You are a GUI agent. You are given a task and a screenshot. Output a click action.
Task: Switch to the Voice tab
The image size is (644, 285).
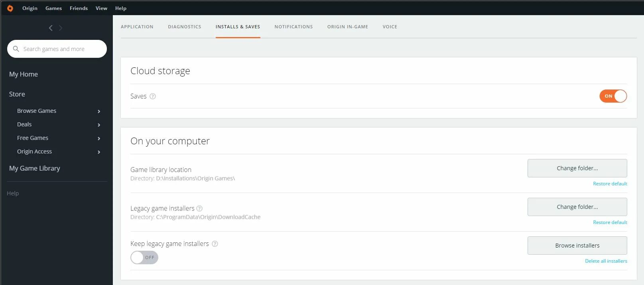(x=390, y=27)
